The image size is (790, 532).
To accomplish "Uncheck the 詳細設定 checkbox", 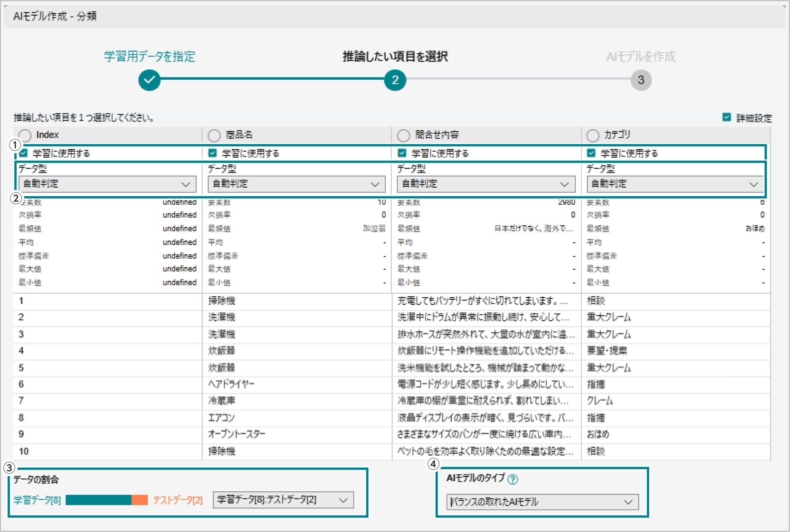I will 727,117.
